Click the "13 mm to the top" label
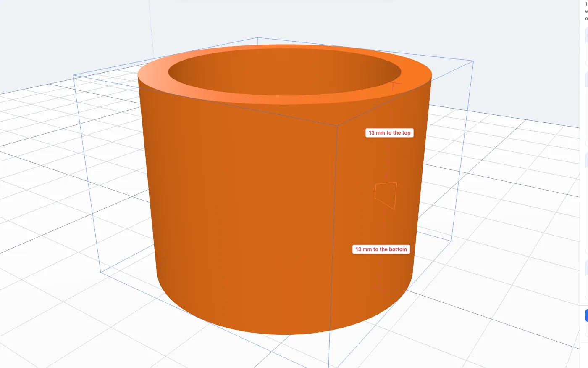 [x=390, y=133]
